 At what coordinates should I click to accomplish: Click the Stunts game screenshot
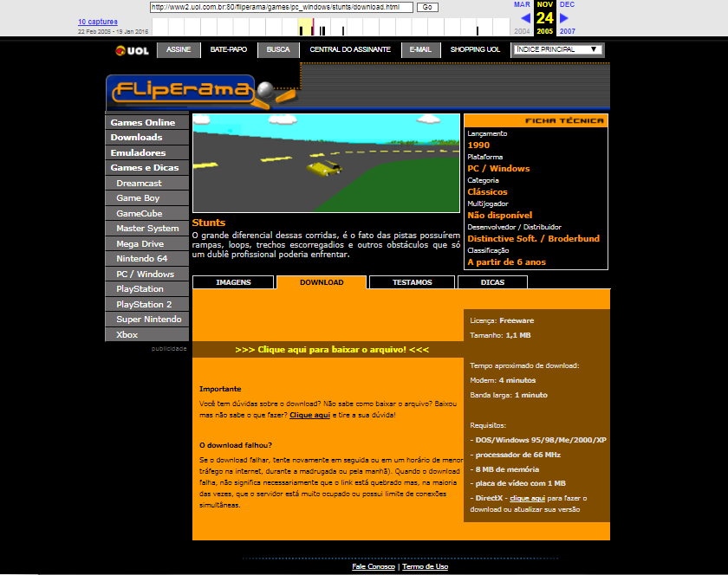click(326, 163)
